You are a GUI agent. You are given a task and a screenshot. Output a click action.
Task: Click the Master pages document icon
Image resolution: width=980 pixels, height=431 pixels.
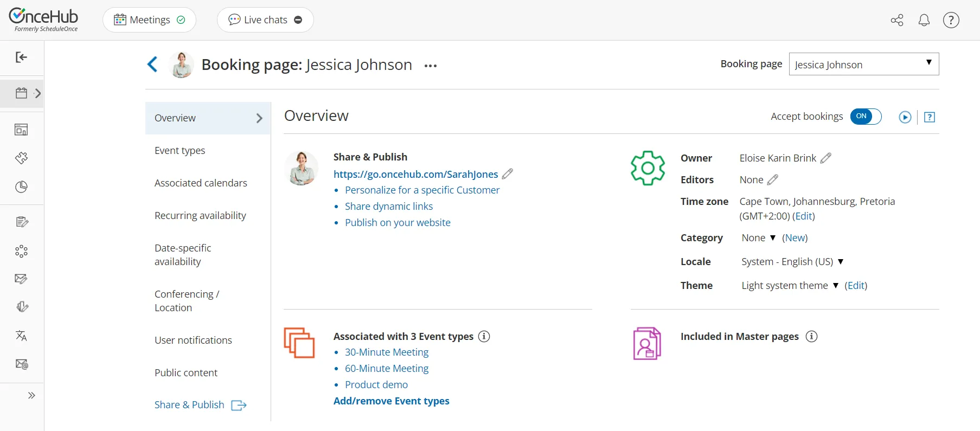pyautogui.click(x=647, y=344)
